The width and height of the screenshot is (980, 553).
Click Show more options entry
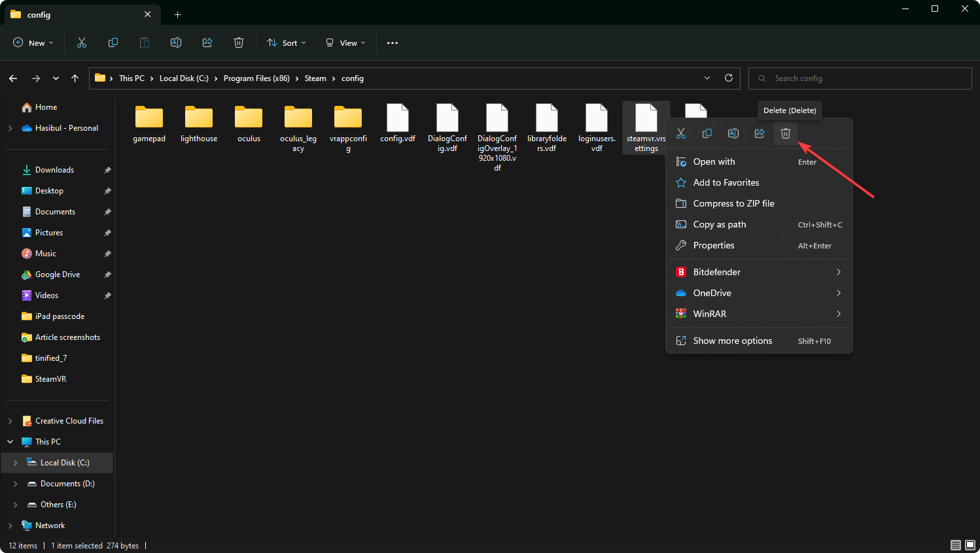(732, 341)
